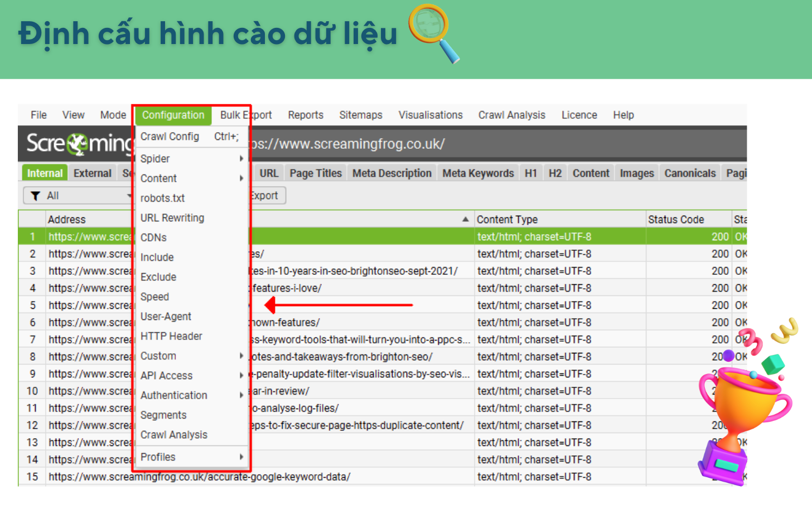Switch to the Internal tab
The height and width of the screenshot is (505, 812).
click(x=45, y=173)
